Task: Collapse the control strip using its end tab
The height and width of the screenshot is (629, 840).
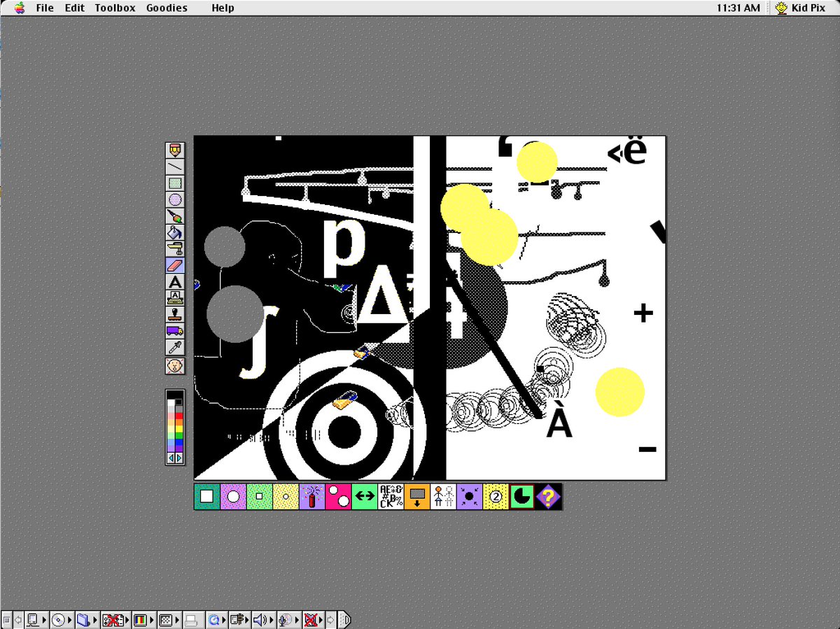Action: 344,620
